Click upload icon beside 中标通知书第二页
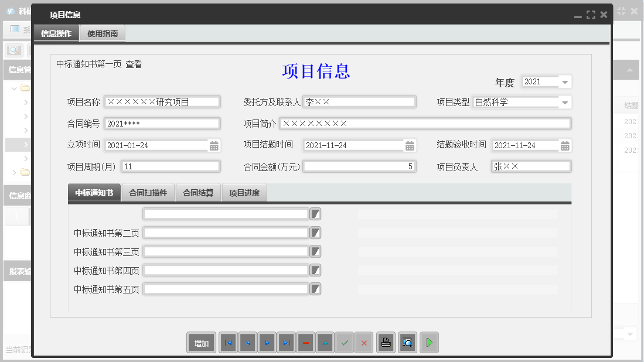The width and height of the screenshot is (644, 362). [315, 232]
